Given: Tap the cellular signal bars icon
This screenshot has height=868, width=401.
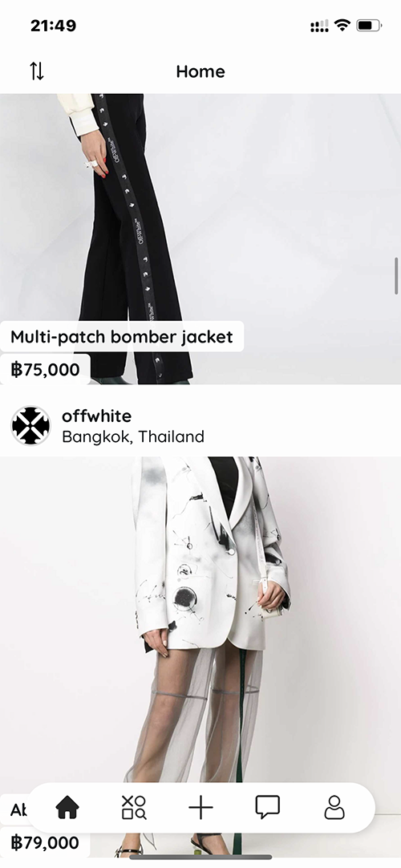Looking at the screenshot, I should [319, 26].
